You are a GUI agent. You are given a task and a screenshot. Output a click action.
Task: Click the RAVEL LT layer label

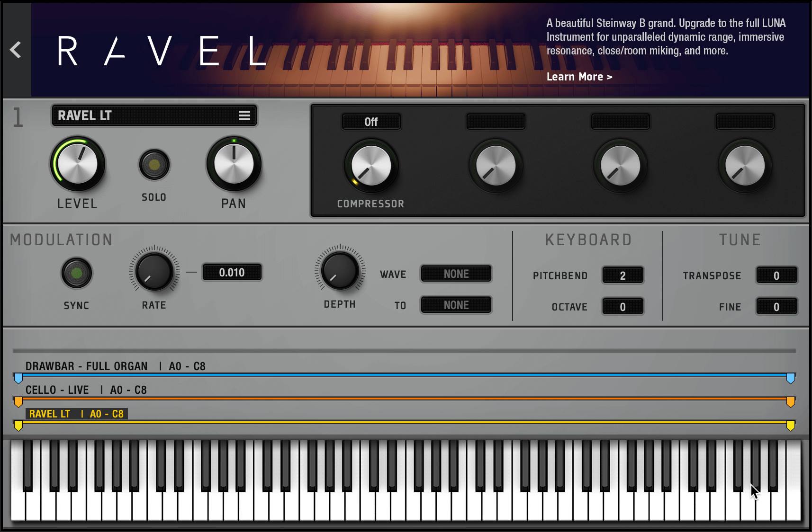click(76, 414)
